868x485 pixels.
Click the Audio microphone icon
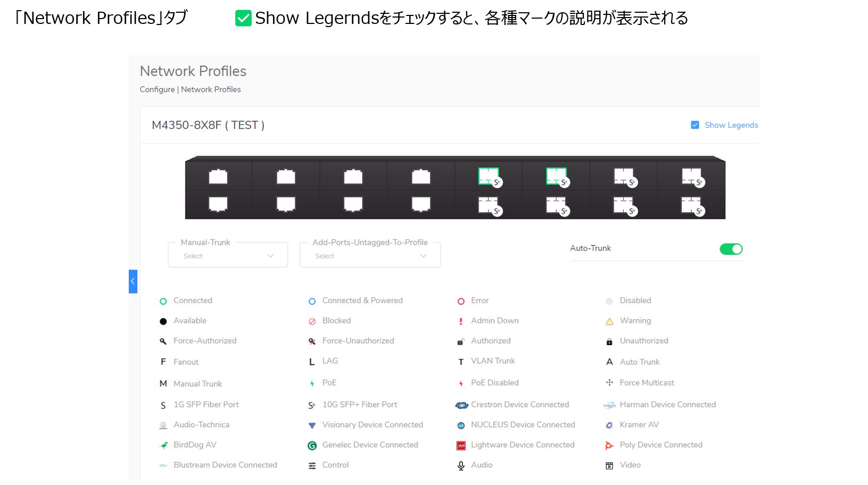tap(461, 466)
